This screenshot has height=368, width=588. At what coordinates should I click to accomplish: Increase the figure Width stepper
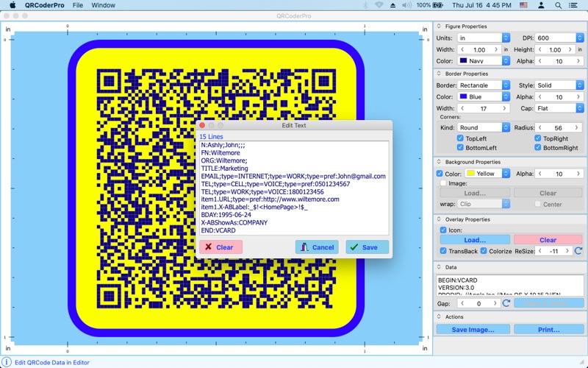[x=496, y=49]
